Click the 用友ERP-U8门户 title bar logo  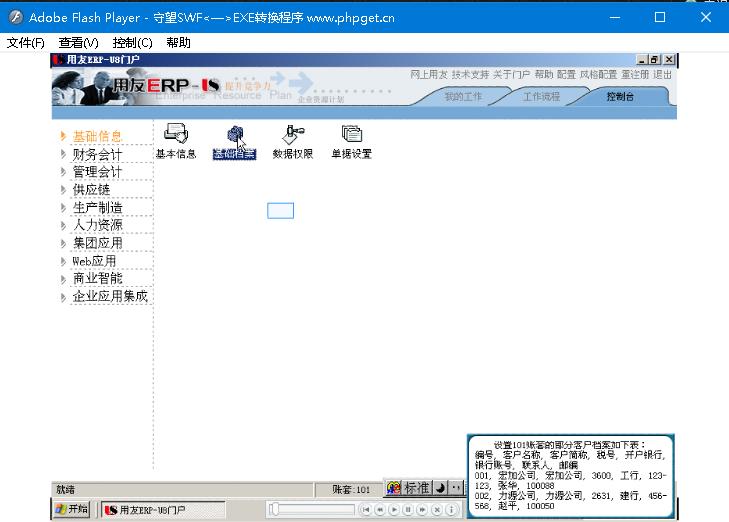coord(58,59)
